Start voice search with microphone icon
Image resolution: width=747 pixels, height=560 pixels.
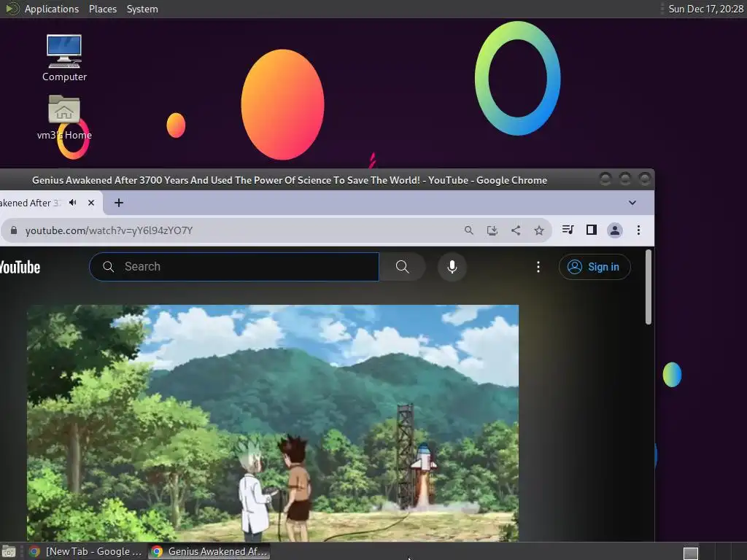[x=452, y=267]
